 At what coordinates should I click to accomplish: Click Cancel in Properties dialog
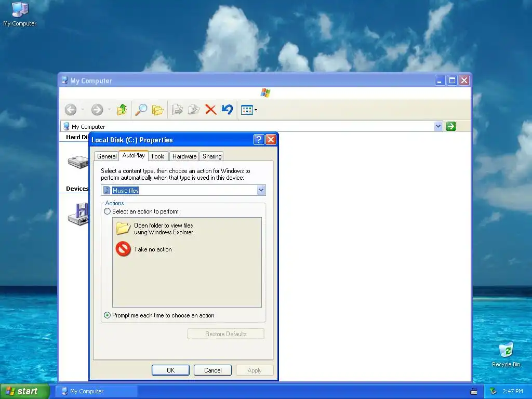pos(212,370)
